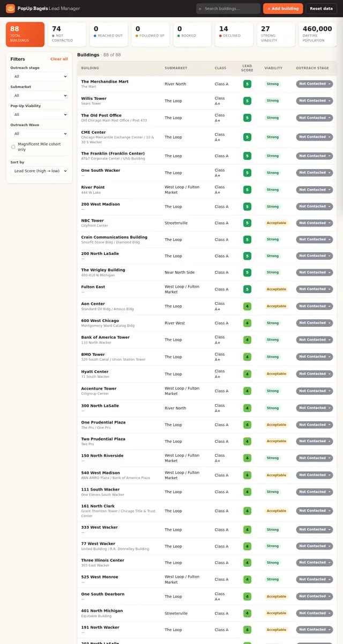
Task: Click the Strong viability badge for Willis Tower
Action: pos(273,101)
